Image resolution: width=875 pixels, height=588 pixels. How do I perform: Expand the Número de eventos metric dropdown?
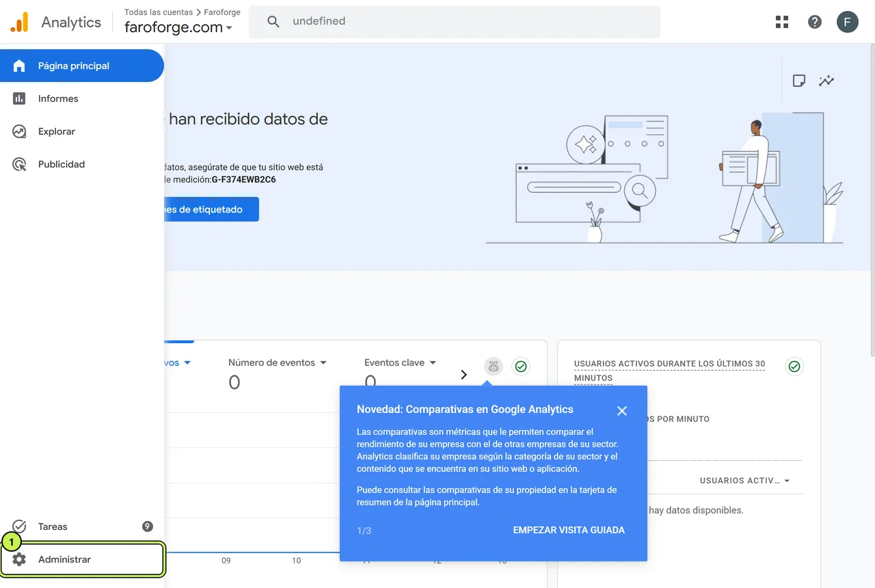pos(278,362)
